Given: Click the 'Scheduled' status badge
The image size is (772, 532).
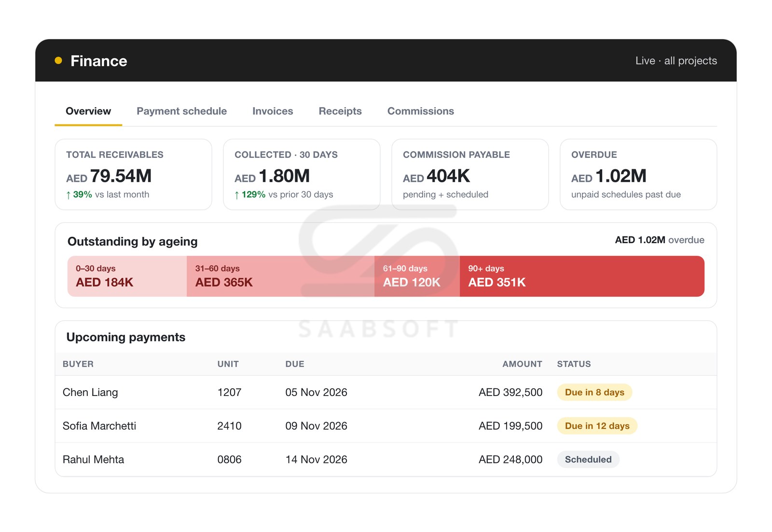Looking at the screenshot, I should (588, 460).
